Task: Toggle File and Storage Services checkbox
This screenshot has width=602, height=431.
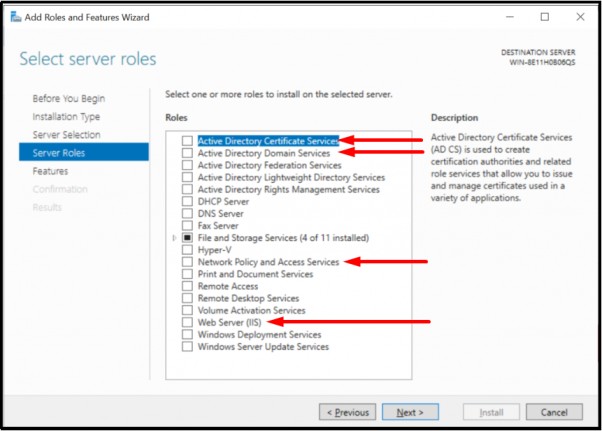Action: pyautogui.click(x=187, y=238)
